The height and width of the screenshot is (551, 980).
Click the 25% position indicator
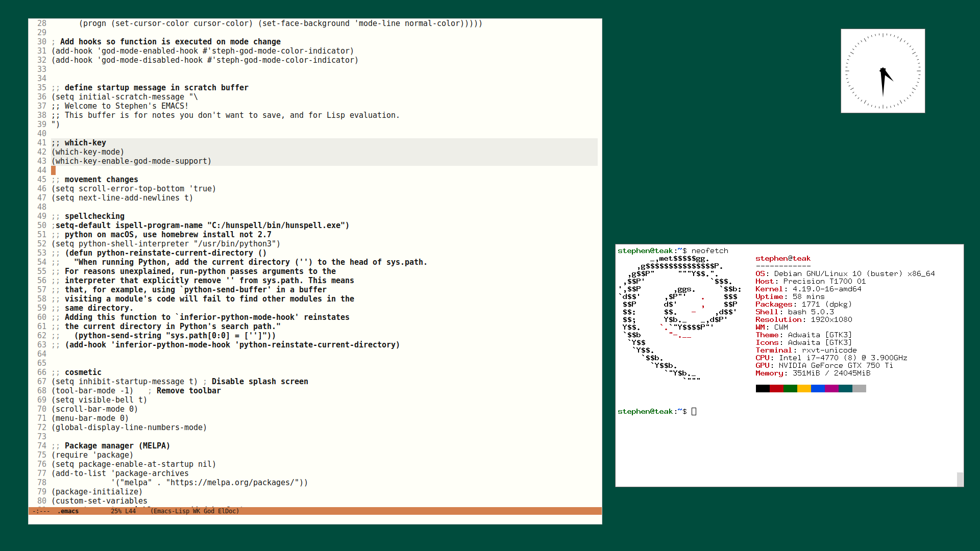[x=116, y=511]
